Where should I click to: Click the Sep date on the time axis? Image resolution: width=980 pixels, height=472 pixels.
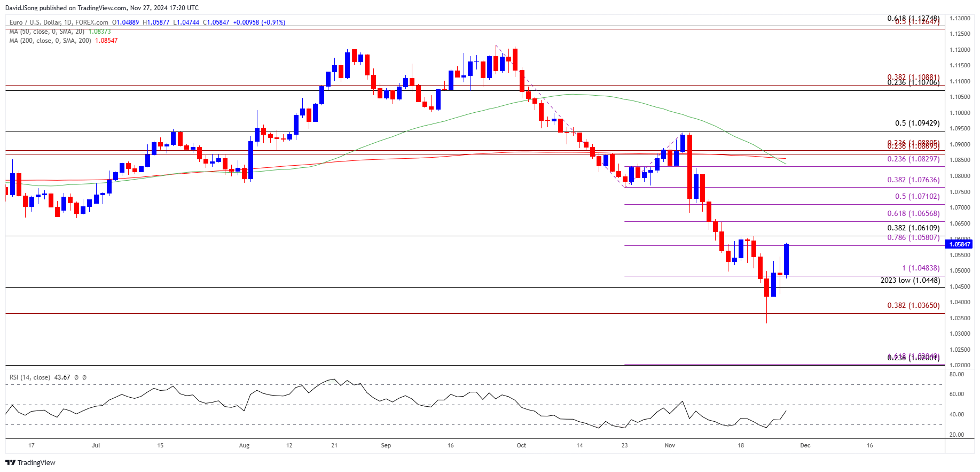coord(386,445)
